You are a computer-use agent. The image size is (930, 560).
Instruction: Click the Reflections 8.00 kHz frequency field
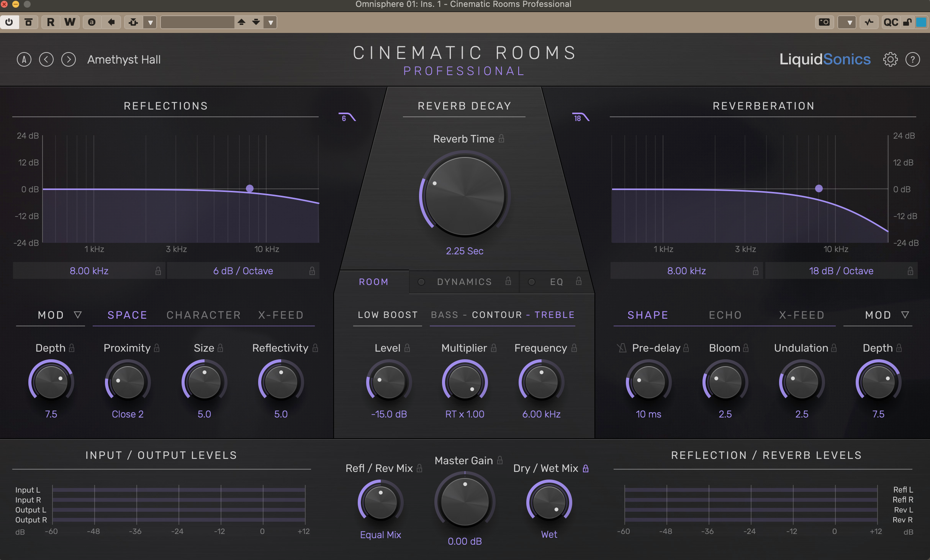click(x=89, y=271)
